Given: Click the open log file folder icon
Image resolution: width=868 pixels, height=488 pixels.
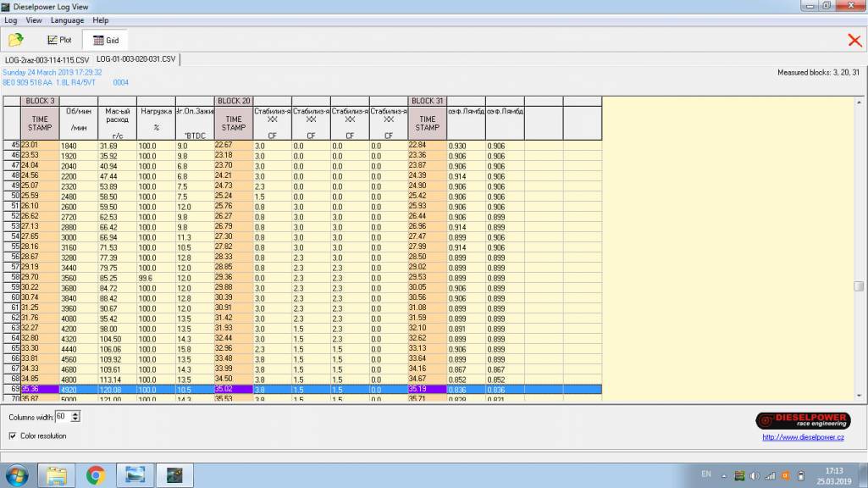Looking at the screenshot, I should click(x=15, y=40).
